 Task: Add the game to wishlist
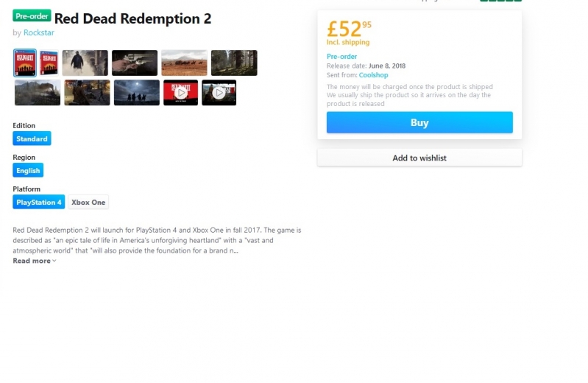pos(419,158)
